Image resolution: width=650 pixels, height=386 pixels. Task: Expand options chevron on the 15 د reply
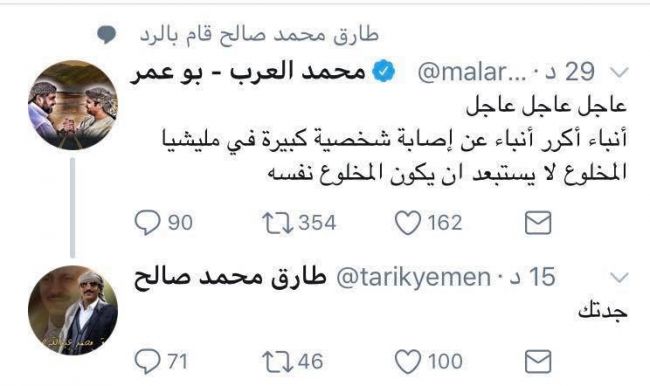pos(620,277)
